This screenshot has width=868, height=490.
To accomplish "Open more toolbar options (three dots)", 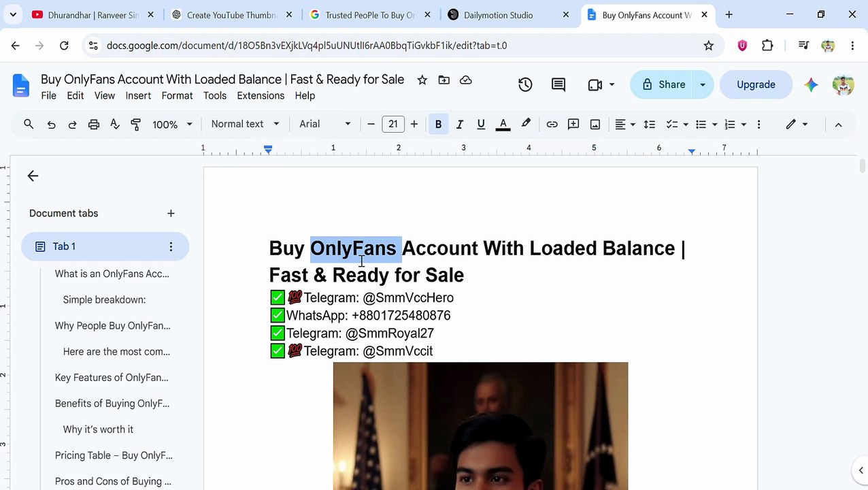I will point(758,124).
